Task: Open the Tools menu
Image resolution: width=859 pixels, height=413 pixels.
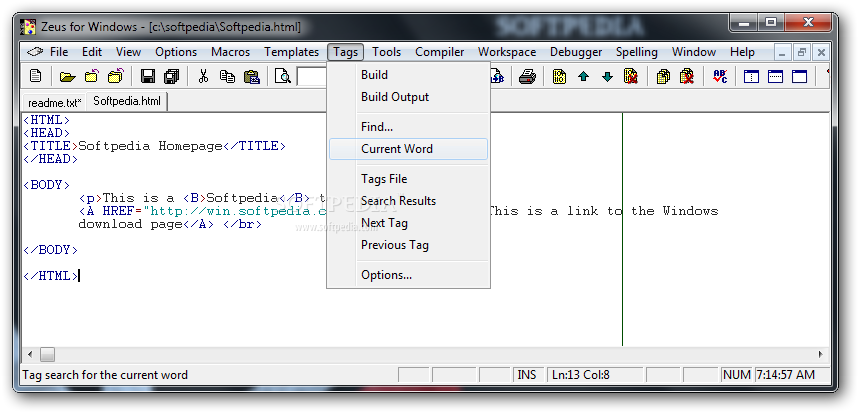Action: click(387, 52)
